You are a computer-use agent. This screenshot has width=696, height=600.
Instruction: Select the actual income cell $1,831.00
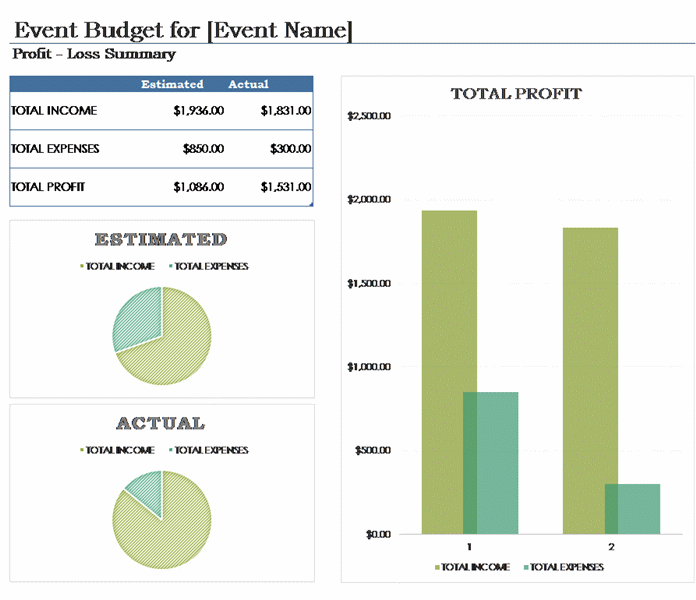click(285, 111)
